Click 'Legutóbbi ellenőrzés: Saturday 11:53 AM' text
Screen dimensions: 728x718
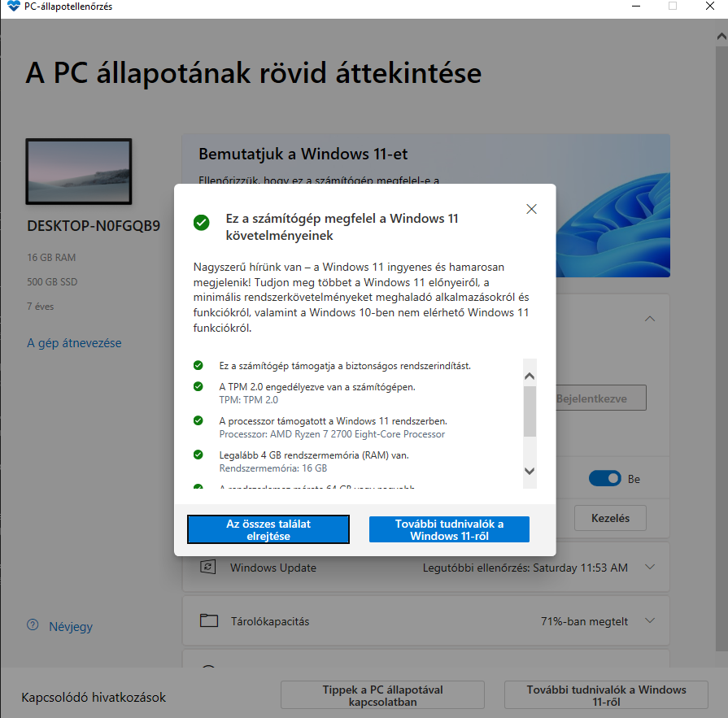(x=525, y=568)
